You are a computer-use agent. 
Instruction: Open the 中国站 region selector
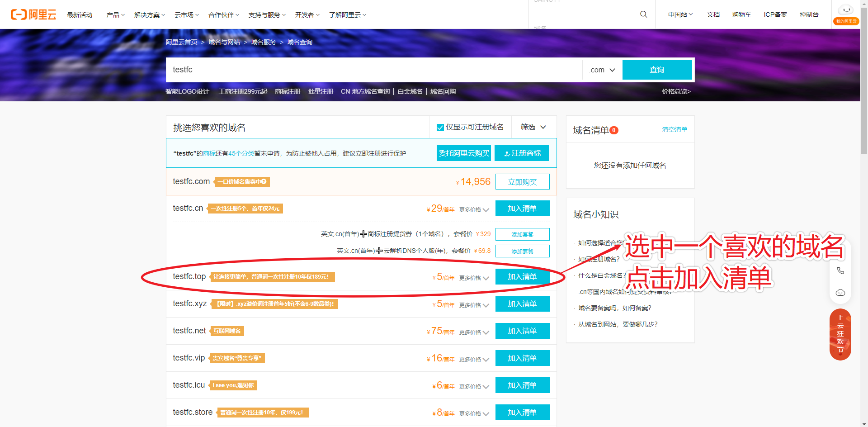680,14
